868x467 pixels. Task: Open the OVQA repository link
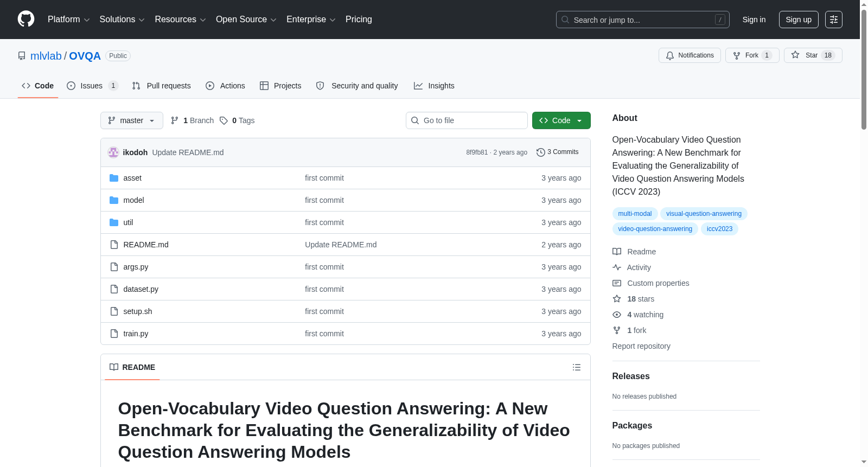point(85,56)
